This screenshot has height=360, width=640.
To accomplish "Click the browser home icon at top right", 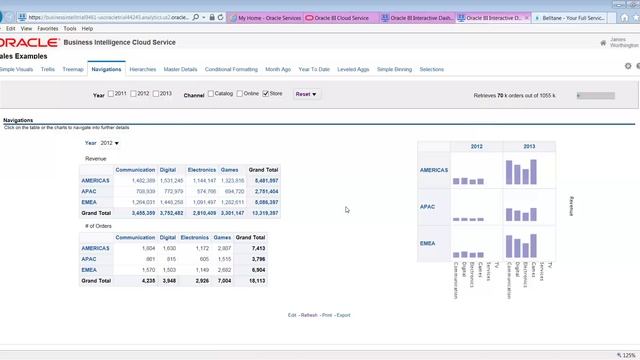I will click(624, 18).
